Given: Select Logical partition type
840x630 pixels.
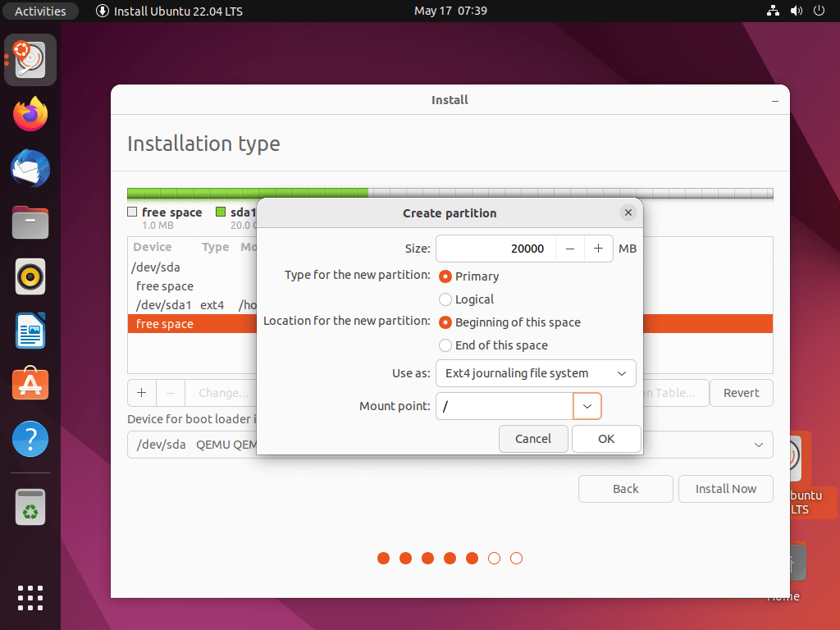Looking at the screenshot, I should [444, 299].
